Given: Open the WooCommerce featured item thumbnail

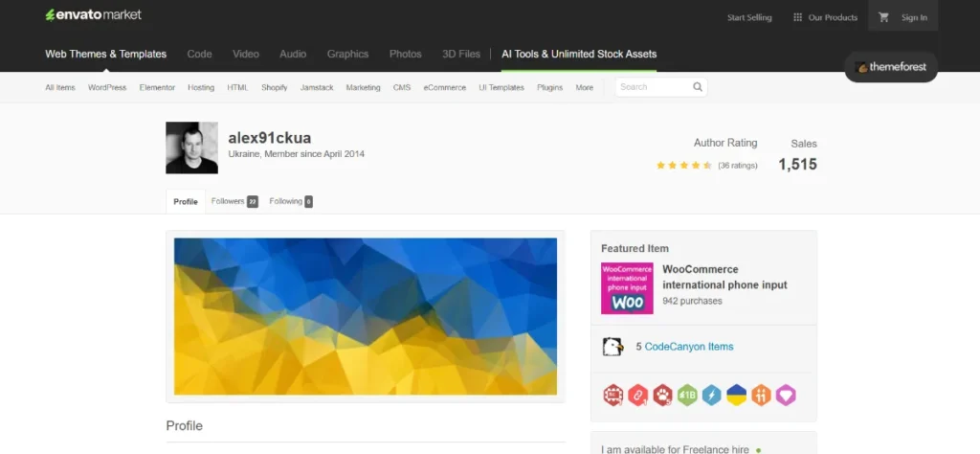Looking at the screenshot, I should click(x=627, y=288).
